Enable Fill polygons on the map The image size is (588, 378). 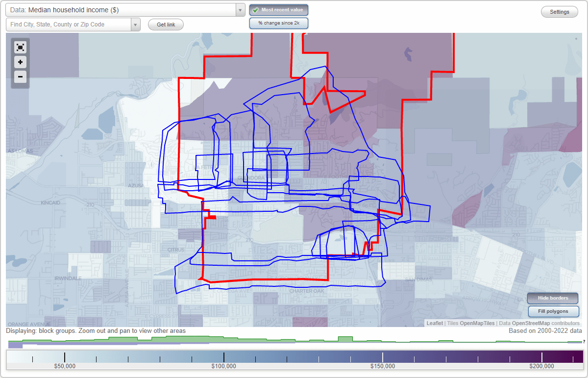tap(553, 311)
